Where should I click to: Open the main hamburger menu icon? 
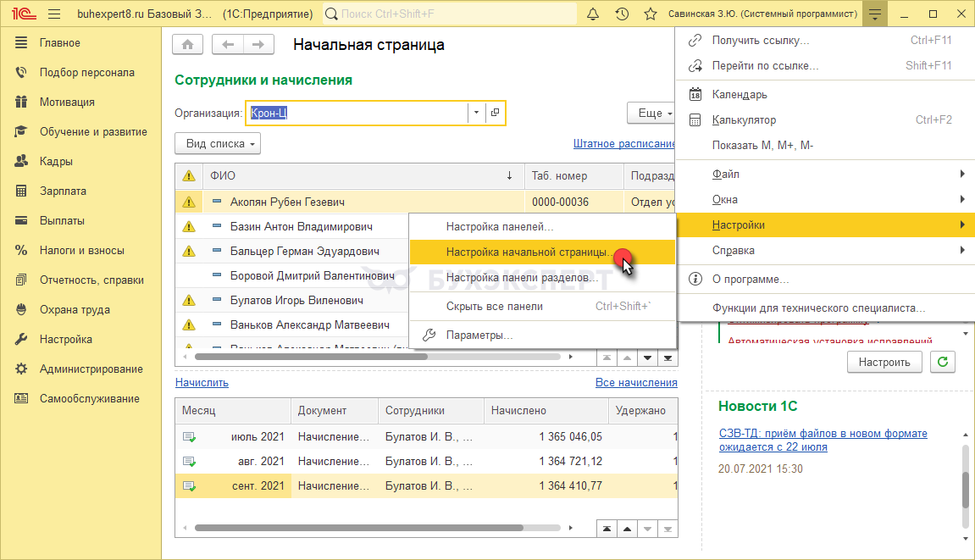(55, 14)
